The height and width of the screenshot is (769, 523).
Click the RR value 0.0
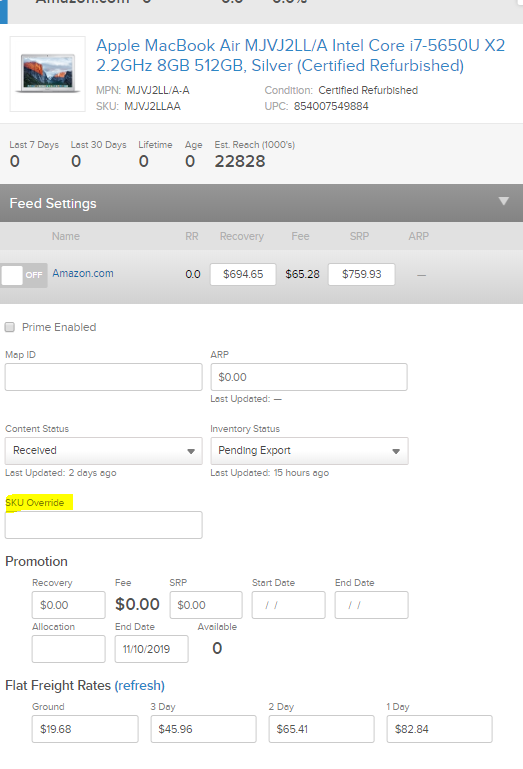(x=193, y=274)
